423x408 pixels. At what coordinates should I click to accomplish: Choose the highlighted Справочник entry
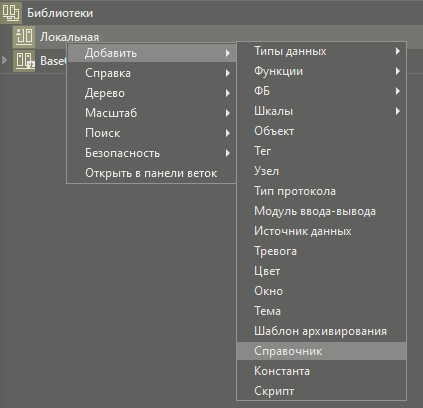[322, 351]
